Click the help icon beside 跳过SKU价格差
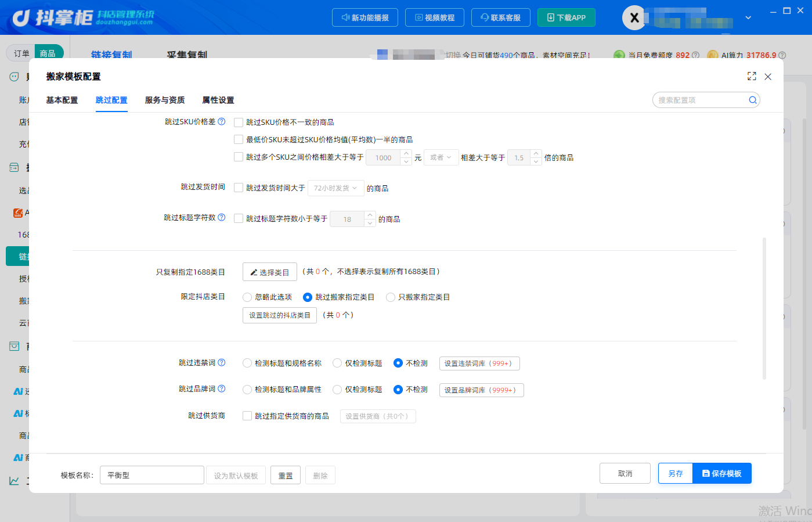The width and height of the screenshot is (812, 522). pyautogui.click(x=221, y=121)
